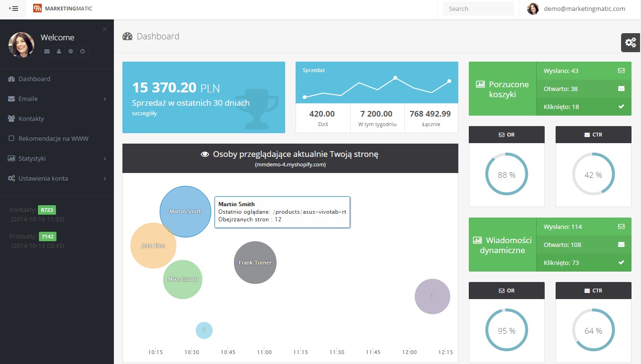
Task: Click the Kliknięto checkmark in Wiadomości dynamiczne
Action: pos(621,263)
